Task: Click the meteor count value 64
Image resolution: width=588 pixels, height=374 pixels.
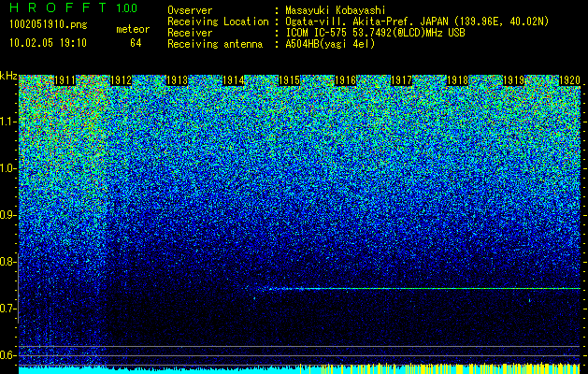Action: pyautogui.click(x=136, y=43)
